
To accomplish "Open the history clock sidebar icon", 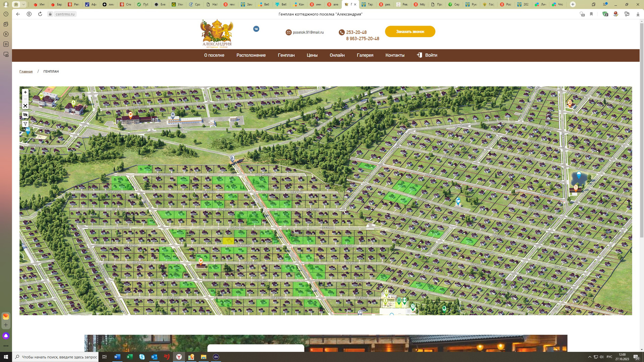I will click(6, 14).
